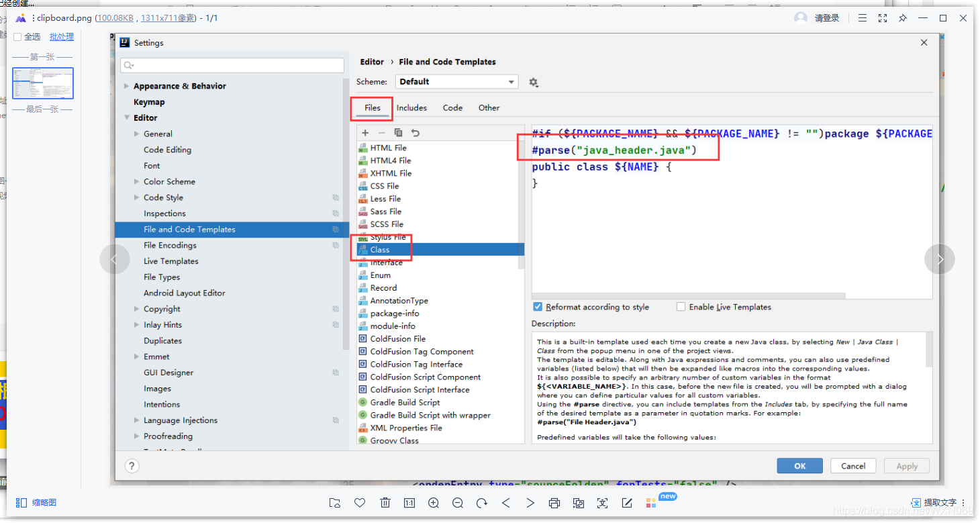The image size is (980, 523).
Task: Switch to the Other tab
Action: coord(489,107)
